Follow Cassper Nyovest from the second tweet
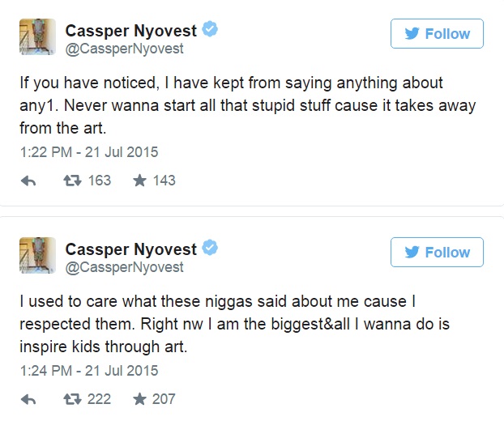Image resolution: width=504 pixels, height=421 pixels. coord(437,253)
